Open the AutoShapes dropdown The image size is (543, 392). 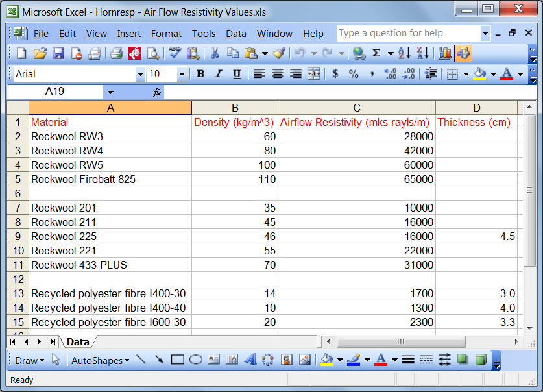(x=100, y=360)
